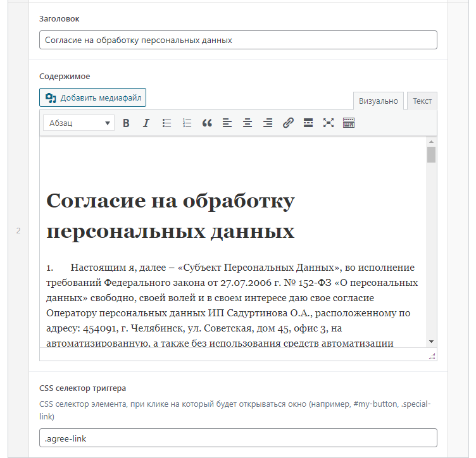
Task: Click the paragraph starting with 'Настоящим я'
Action: (x=232, y=305)
